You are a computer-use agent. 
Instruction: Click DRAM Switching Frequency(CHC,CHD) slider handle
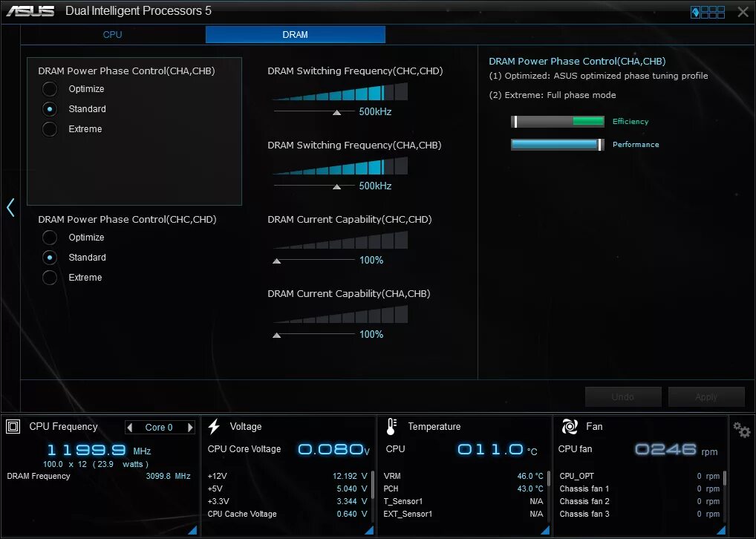pos(337,112)
